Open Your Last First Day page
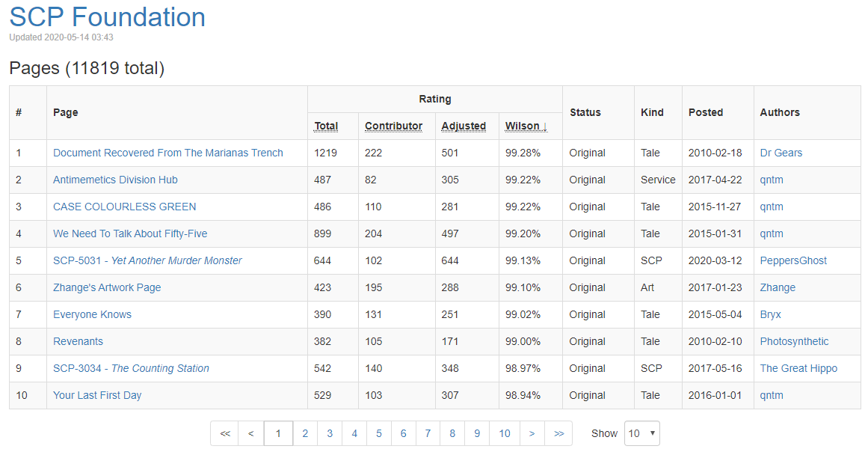The width and height of the screenshot is (868, 452). coord(97,395)
